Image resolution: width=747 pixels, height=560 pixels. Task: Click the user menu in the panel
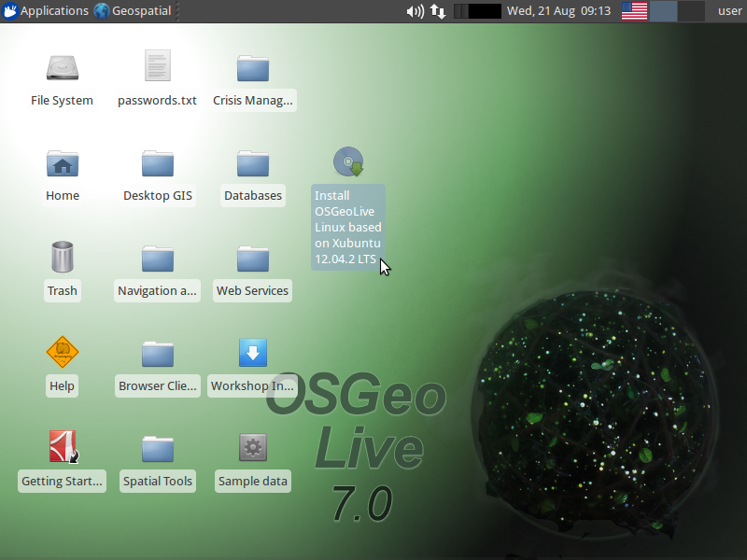pos(730,10)
